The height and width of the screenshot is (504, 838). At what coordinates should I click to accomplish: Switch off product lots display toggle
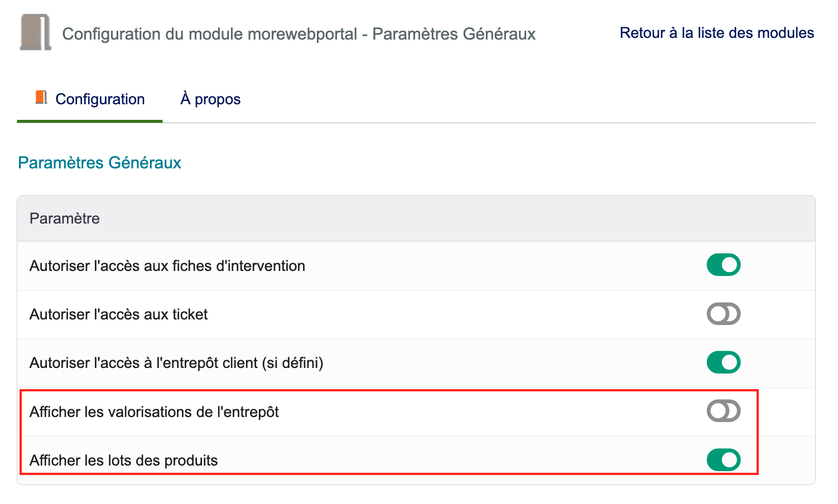click(x=723, y=460)
